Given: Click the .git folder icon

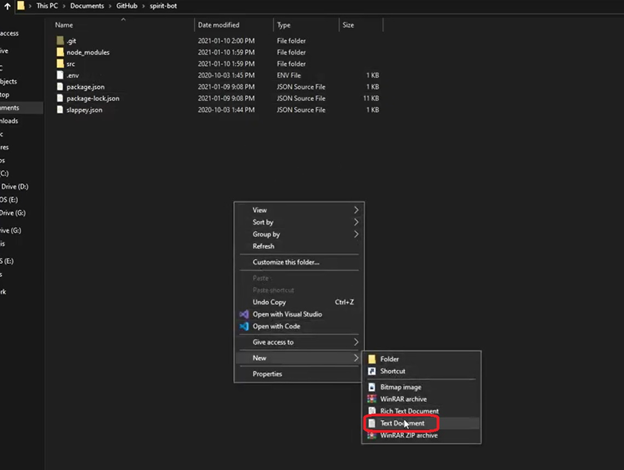Looking at the screenshot, I should pyautogui.click(x=60, y=41).
